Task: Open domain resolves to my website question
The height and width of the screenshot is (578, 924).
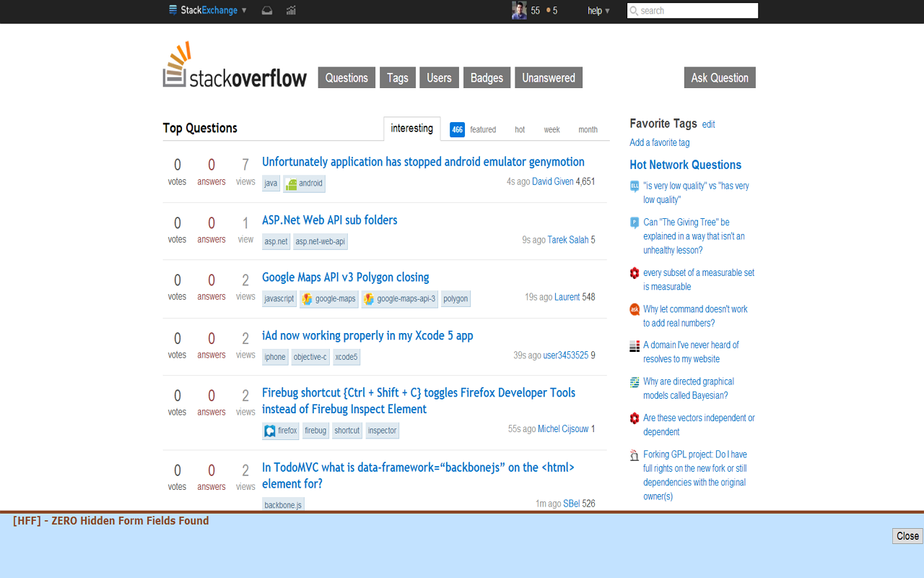Action: click(692, 352)
